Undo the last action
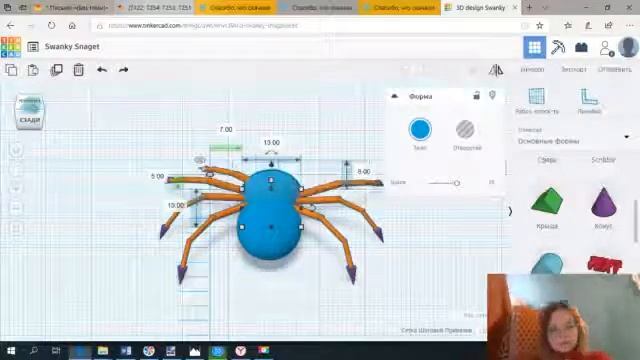 (x=102, y=70)
